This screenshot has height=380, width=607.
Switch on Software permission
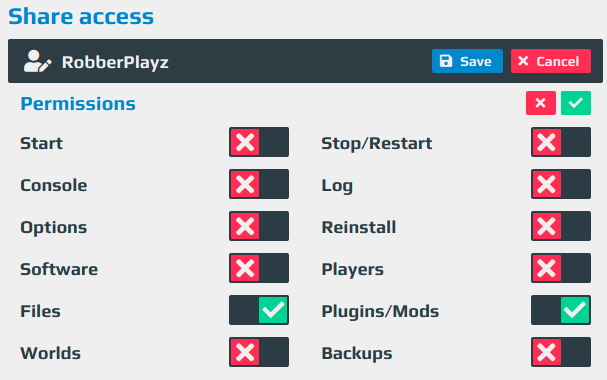(x=259, y=268)
